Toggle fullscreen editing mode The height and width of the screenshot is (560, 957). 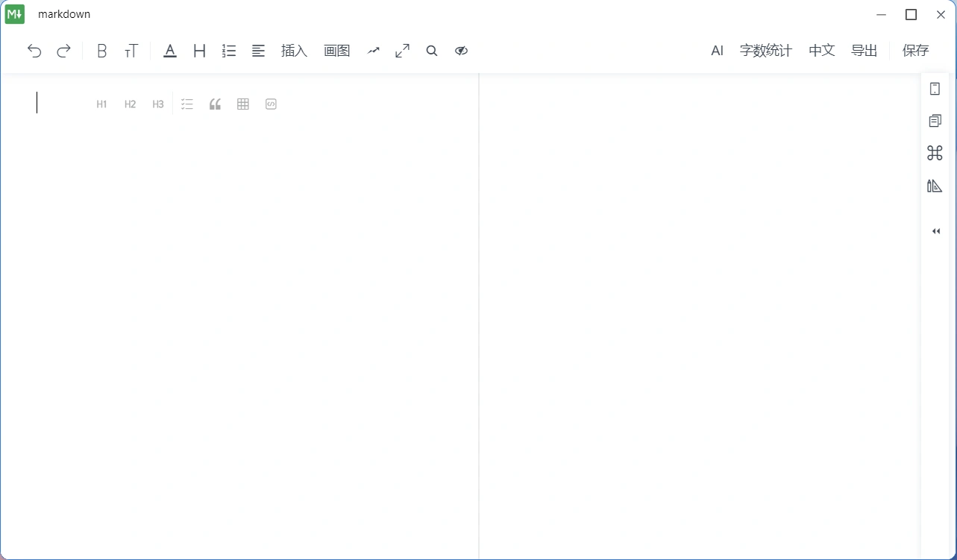pos(403,51)
